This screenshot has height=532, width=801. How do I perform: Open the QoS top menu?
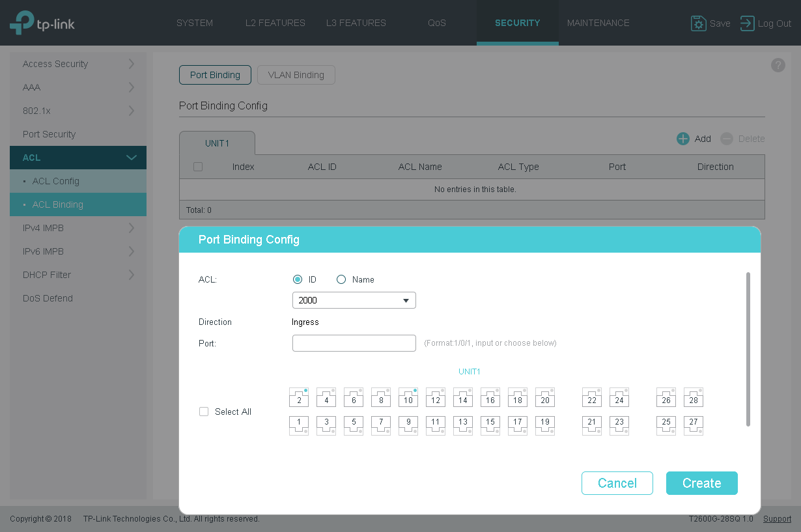click(x=437, y=23)
